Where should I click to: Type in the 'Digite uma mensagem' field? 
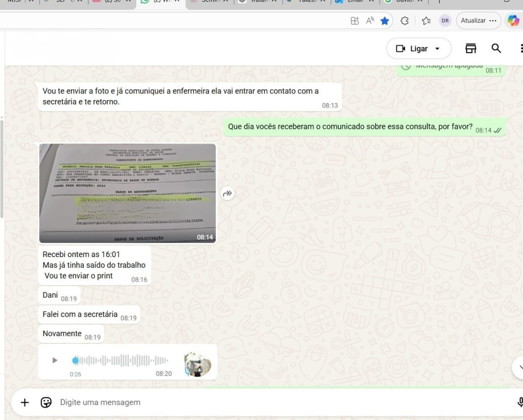(255, 402)
